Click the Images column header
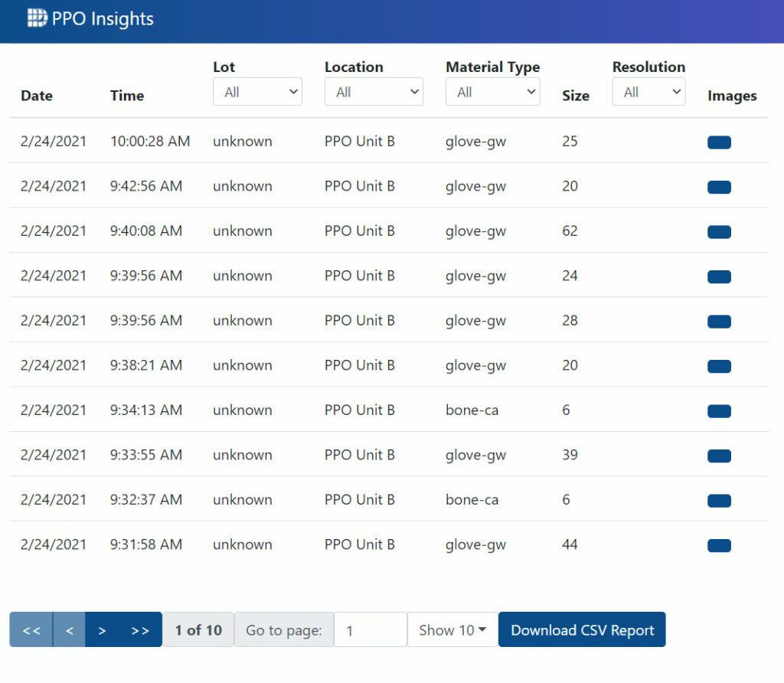Viewport: 784px width, 683px height. coord(732,96)
